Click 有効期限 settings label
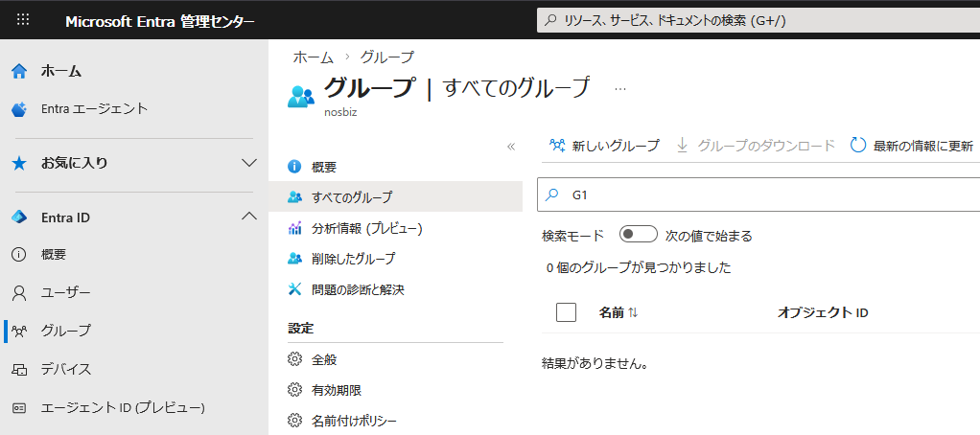Image resolution: width=980 pixels, height=435 pixels. (x=337, y=390)
